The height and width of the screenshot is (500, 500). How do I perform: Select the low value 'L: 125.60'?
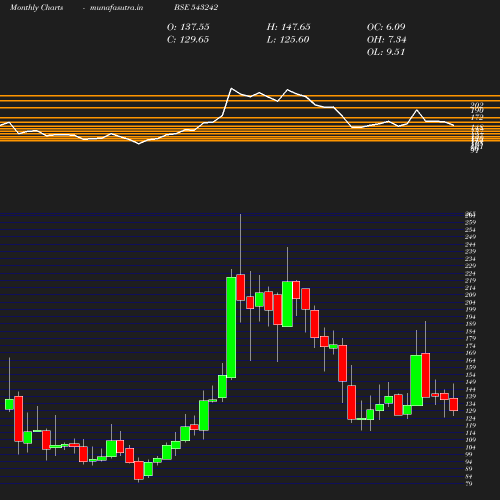[288, 39]
